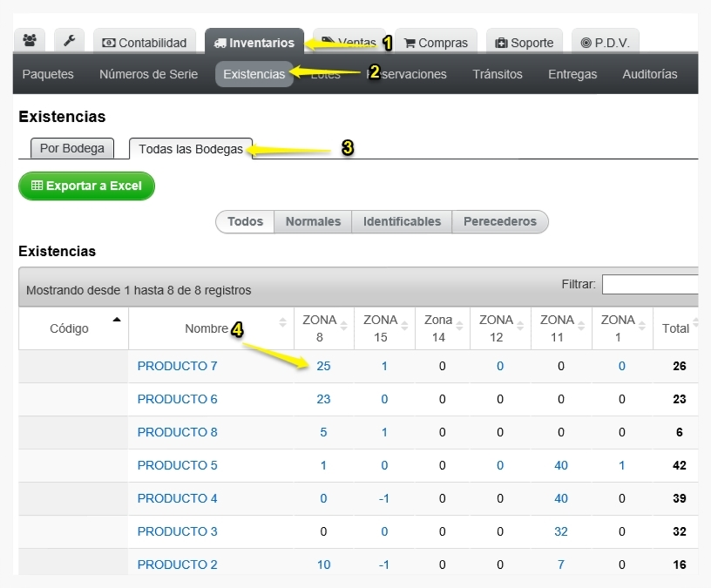Open the P.D.V. tab
711x588 pixels.
[606, 42]
